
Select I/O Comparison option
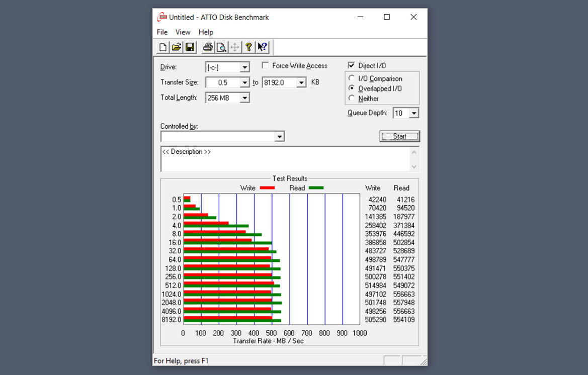tap(352, 78)
